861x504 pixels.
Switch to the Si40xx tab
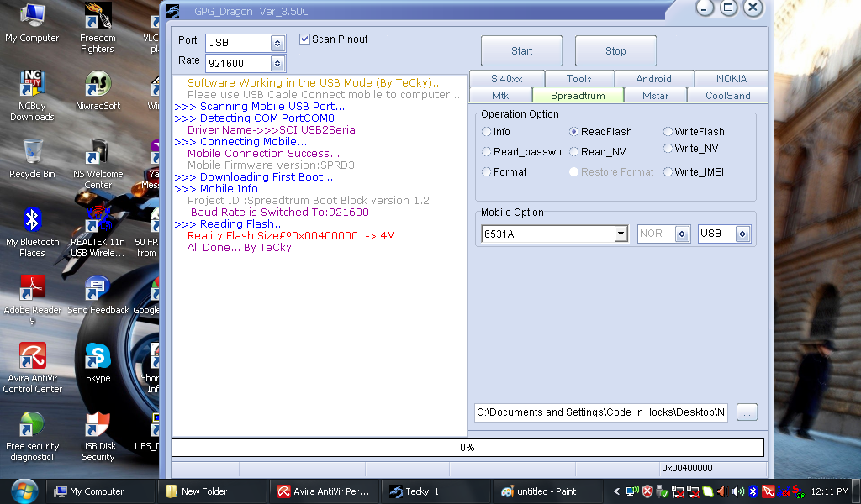(x=507, y=78)
